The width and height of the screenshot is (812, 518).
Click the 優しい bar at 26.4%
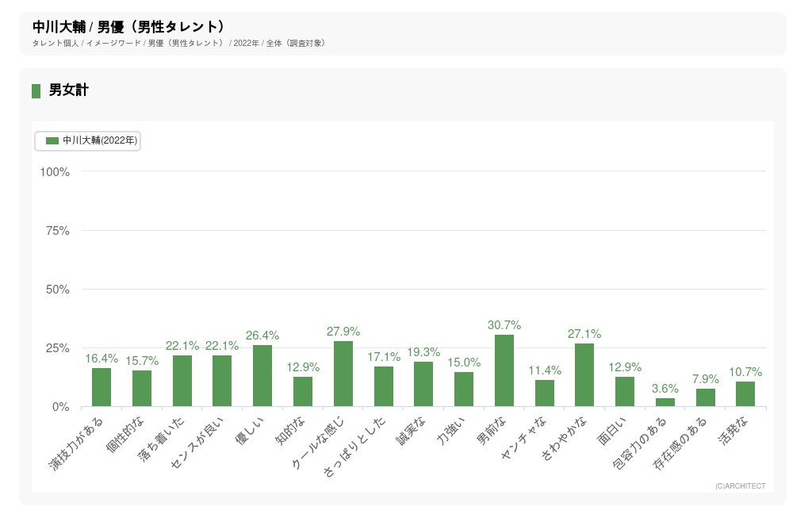coord(262,375)
